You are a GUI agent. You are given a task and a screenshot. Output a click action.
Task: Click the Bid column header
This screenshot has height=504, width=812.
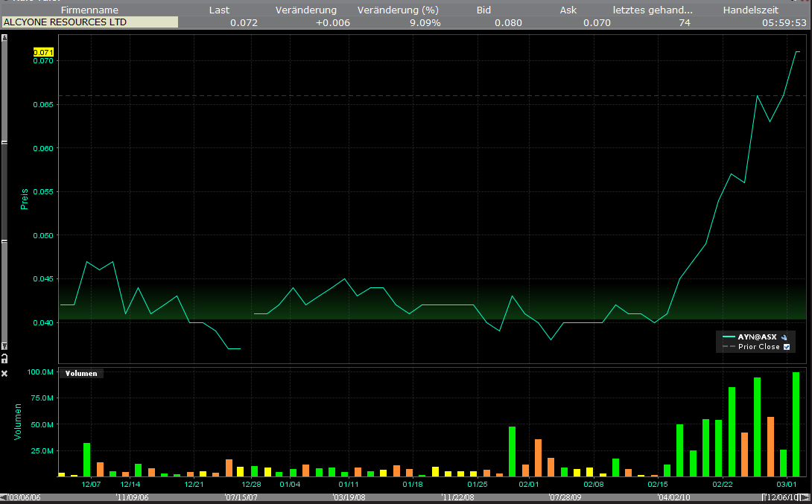pos(483,10)
